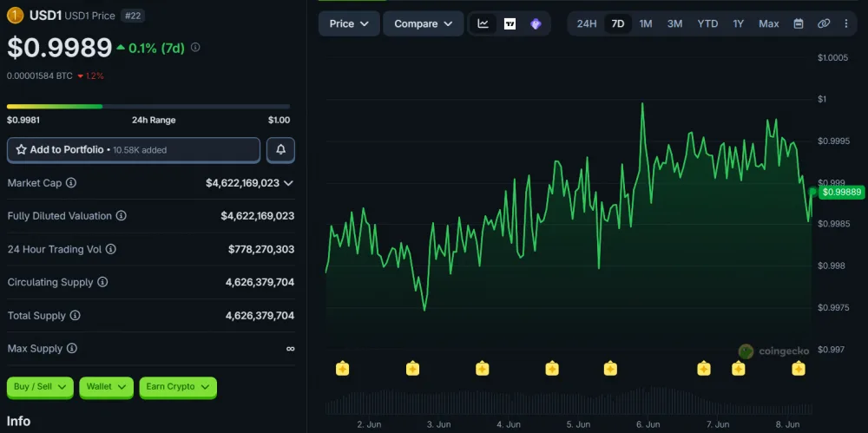The height and width of the screenshot is (433, 868).
Task: Select the Max time range tab
Action: 769,23
